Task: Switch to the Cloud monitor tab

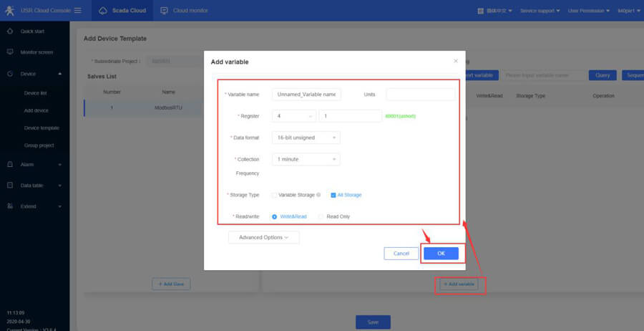Action: (185, 11)
